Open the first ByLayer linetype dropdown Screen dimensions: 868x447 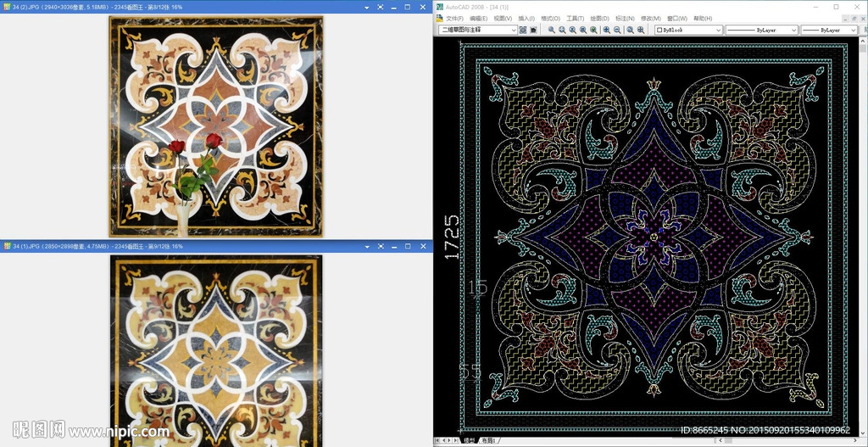click(762, 30)
